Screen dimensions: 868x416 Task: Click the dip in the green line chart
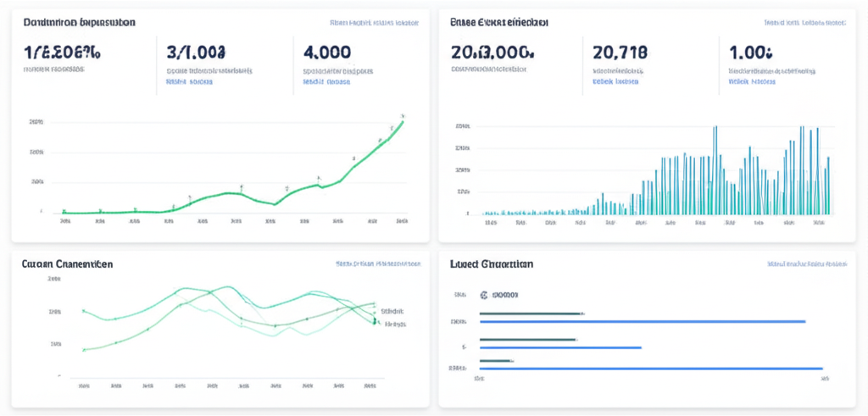click(x=275, y=203)
